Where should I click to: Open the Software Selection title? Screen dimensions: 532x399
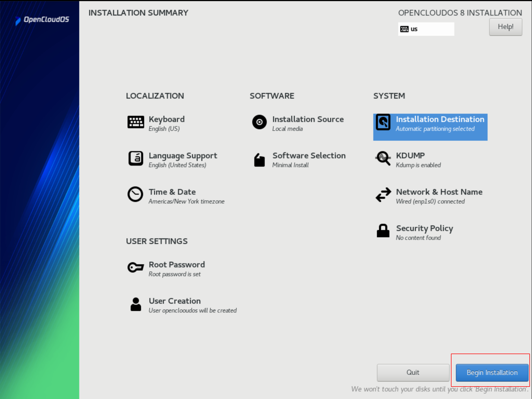(x=309, y=155)
